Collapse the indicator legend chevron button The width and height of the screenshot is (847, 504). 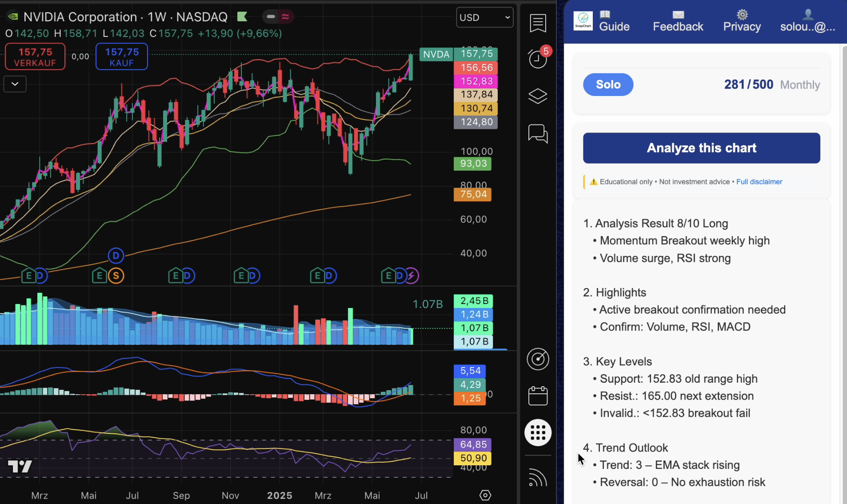click(15, 84)
